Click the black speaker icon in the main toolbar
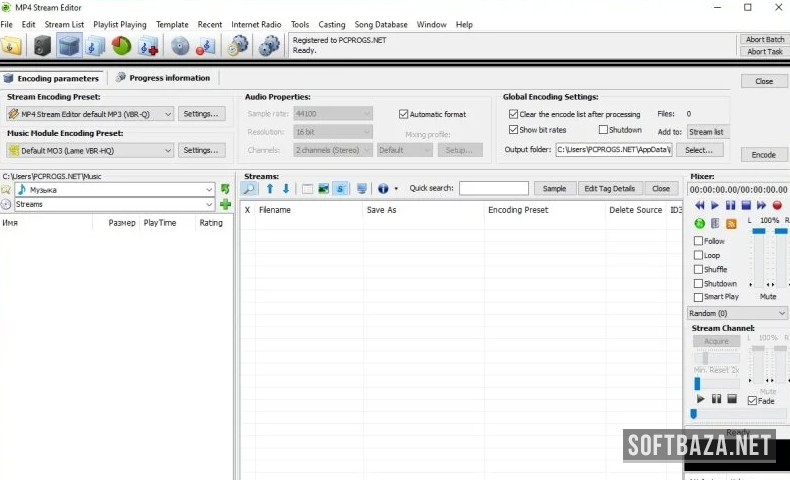This screenshot has height=480, width=790. (x=42, y=45)
